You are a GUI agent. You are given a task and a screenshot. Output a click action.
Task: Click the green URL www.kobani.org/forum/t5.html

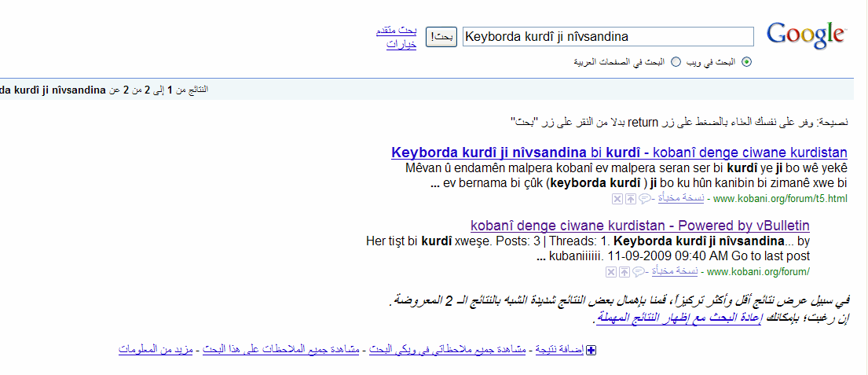(x=780, y=199)
